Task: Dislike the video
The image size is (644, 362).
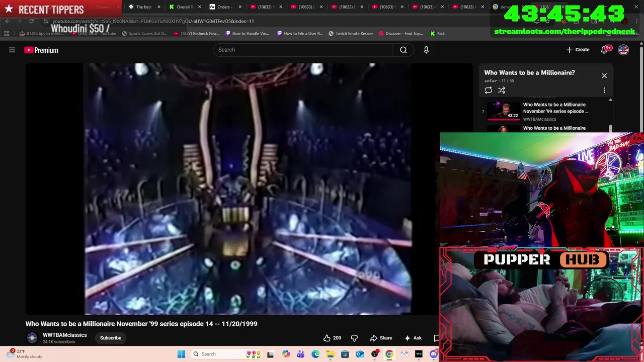Action: (x=354, y=338)
